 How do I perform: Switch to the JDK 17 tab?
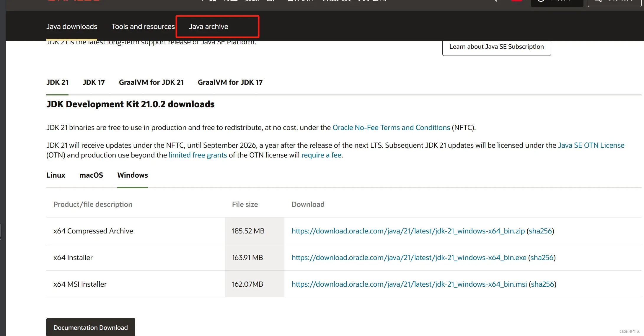pos(93,82)
